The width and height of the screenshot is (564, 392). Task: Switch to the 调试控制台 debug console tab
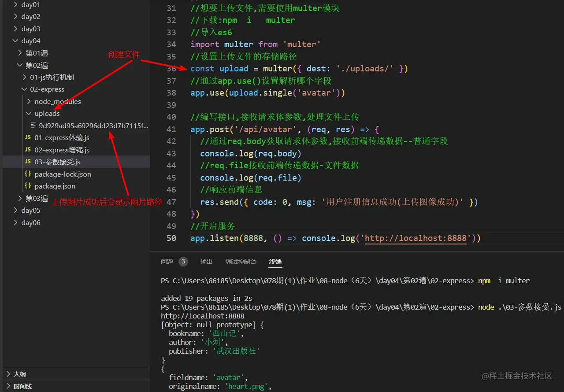click(241, 262)
